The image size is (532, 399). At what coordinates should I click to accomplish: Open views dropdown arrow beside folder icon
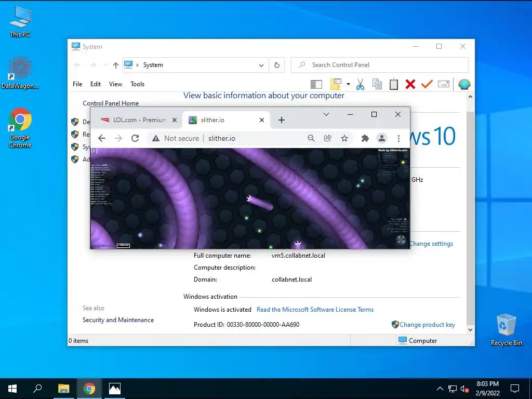click(348, 84)
